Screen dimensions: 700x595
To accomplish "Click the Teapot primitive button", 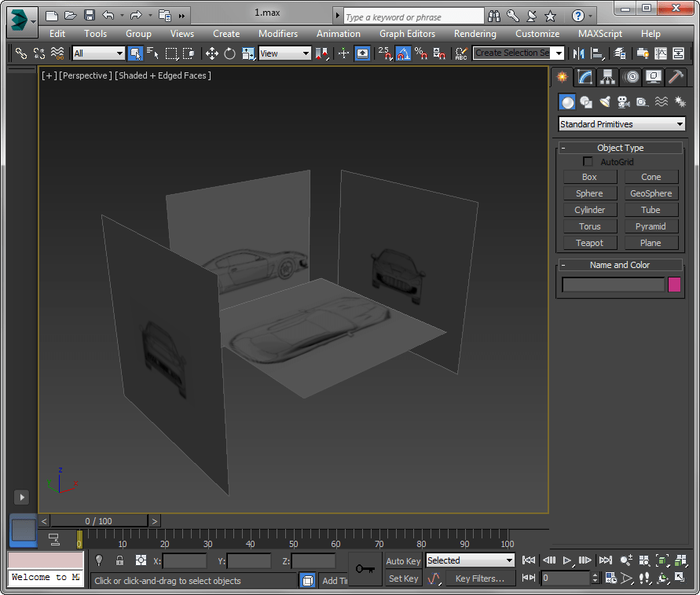I will coord(589,243).
